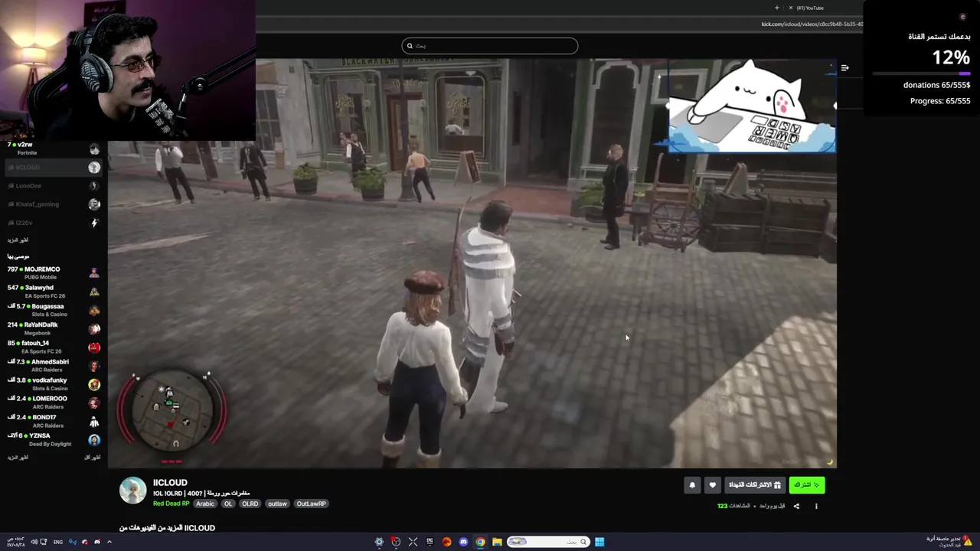Click the heart follow icon
The image size is (980, 551).
pos(712,484)
